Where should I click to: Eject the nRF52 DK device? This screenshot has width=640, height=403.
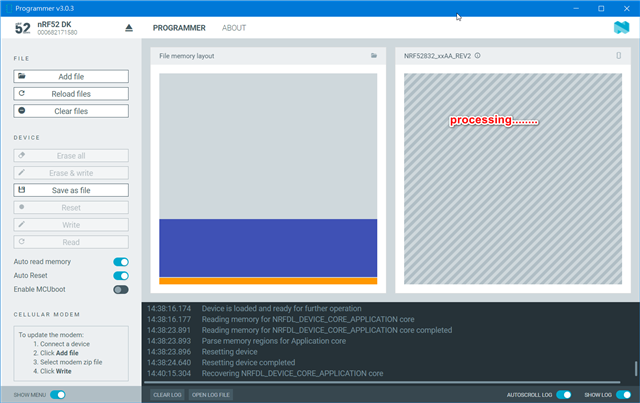point(129,28)
